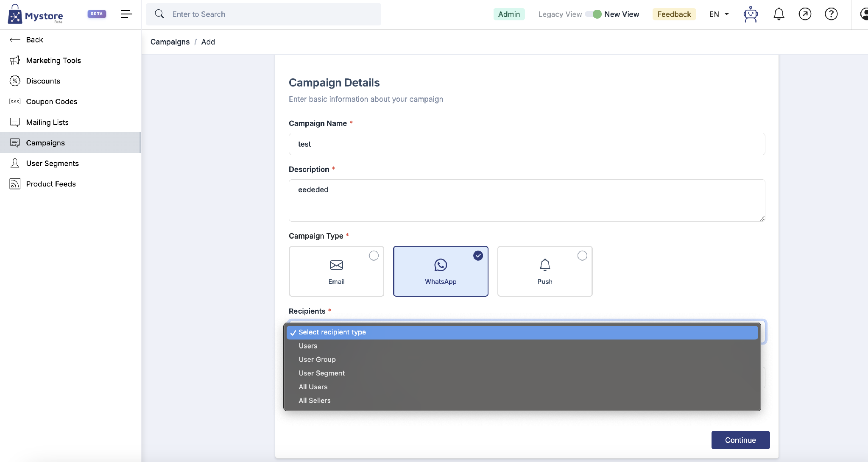Choose All Users recipient option

[x=522, y=387]
